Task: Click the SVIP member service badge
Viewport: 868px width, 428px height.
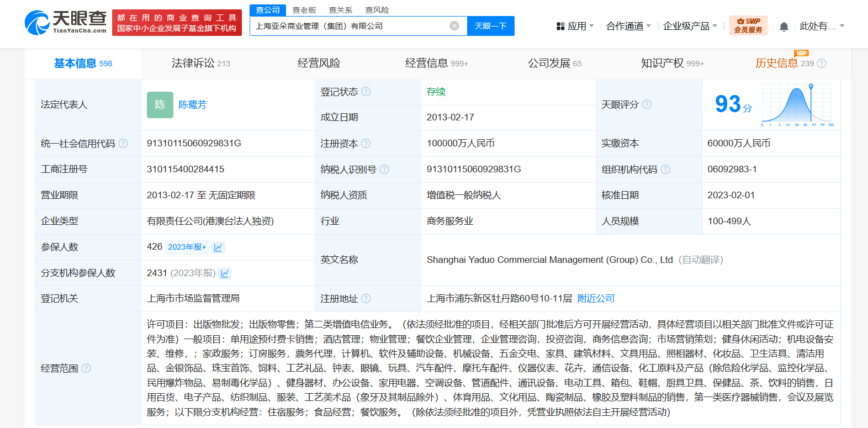Action: (x=748, y=25)
